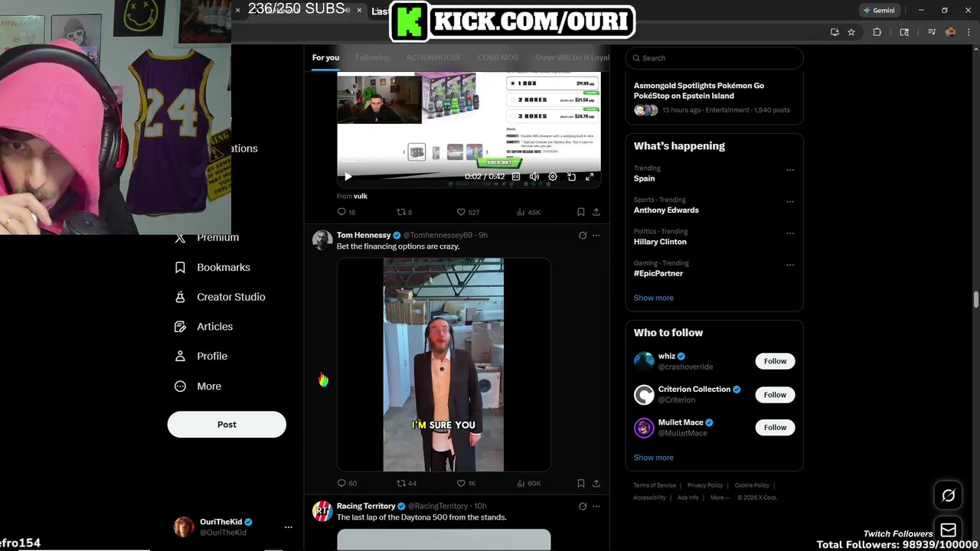Screen dimensions: 980x551
Task: Open the Steve Will Do It Loyal tab
Action: (x=572, y=57)
